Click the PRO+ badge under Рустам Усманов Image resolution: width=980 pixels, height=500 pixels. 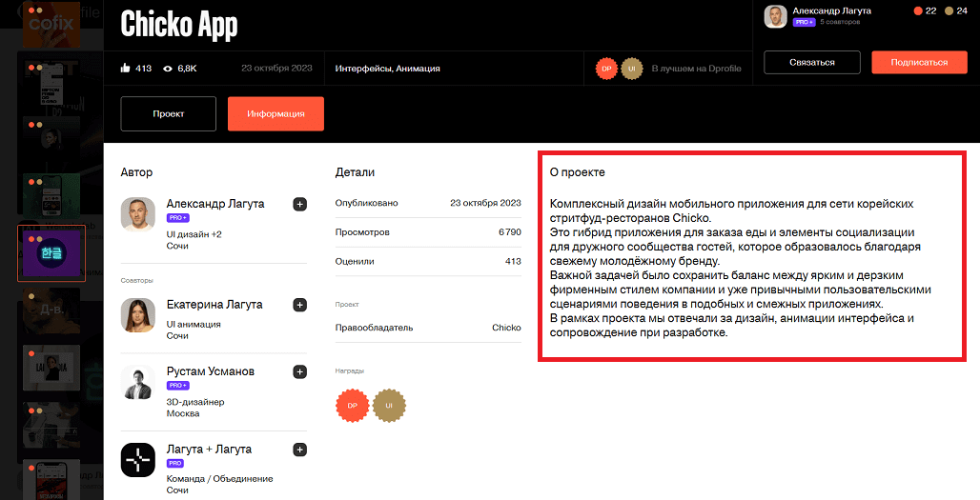tap(178, 386)
